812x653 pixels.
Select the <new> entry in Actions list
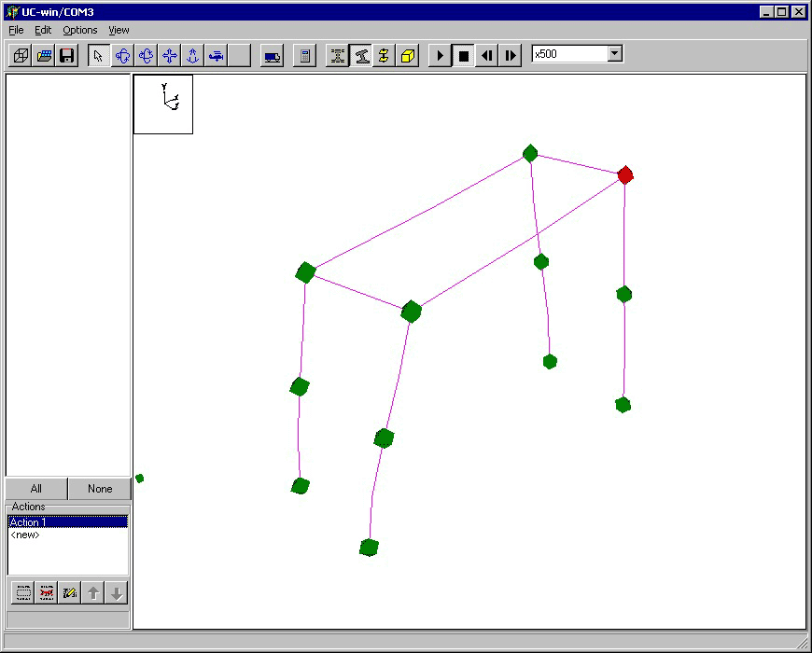tap(25, 535)
